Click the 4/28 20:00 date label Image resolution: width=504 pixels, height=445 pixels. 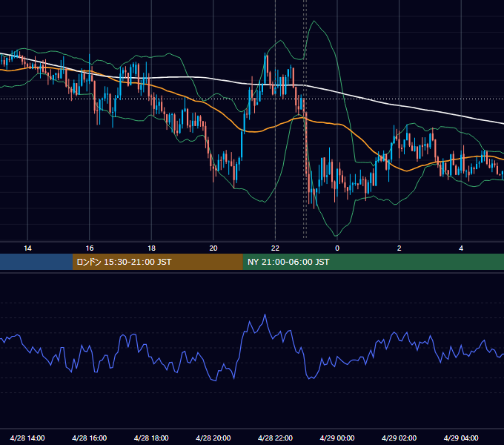(x=213, y=438)
